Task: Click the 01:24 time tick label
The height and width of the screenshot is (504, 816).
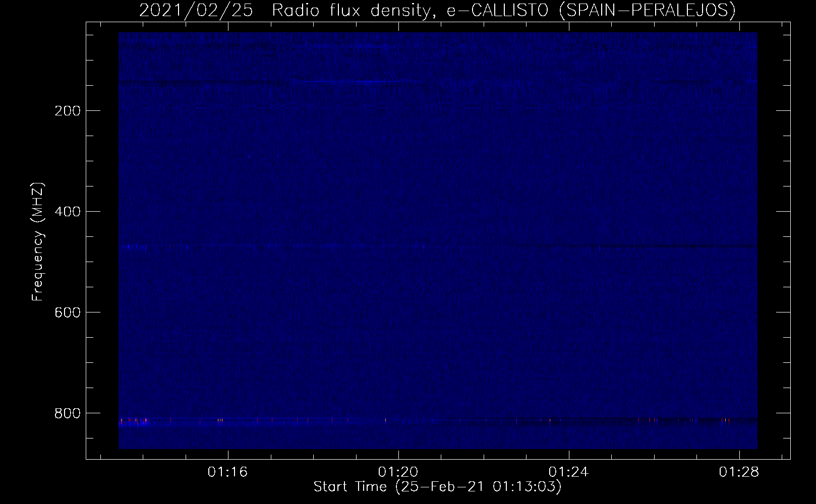Action: point(569,472)
